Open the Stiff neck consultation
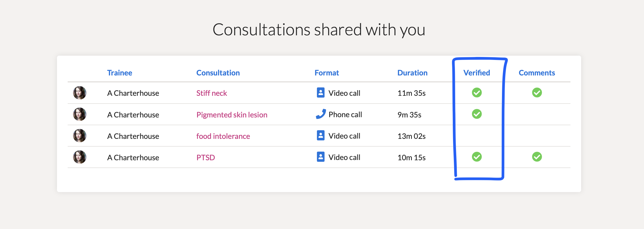The height and width of the screenshot is (229, 644). (212, 93)
